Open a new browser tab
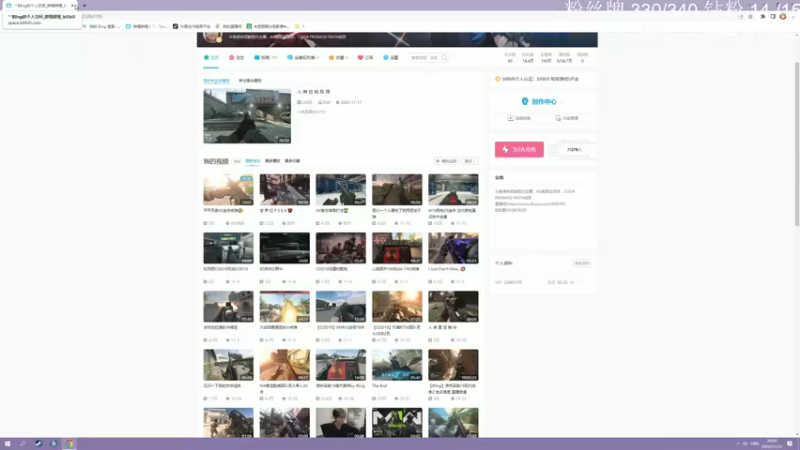 (x=85, y=6)
